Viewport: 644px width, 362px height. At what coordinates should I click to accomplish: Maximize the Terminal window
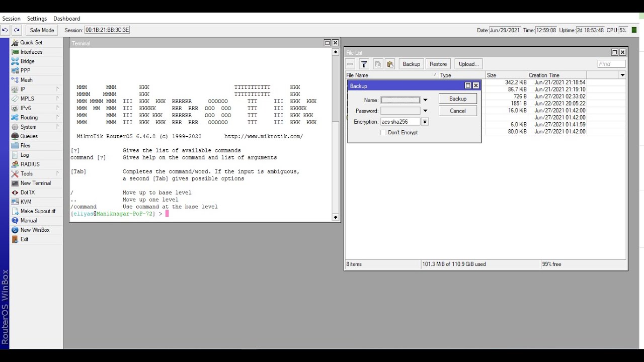327,43
